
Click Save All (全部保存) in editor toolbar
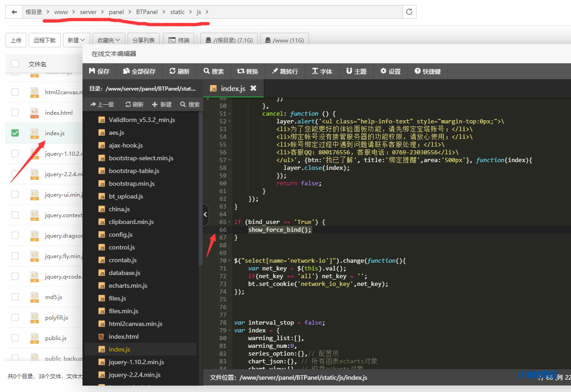(x=139, y=71)
